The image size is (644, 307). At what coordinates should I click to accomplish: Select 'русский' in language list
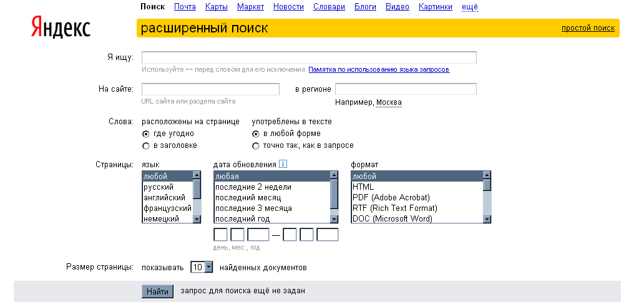168,187
